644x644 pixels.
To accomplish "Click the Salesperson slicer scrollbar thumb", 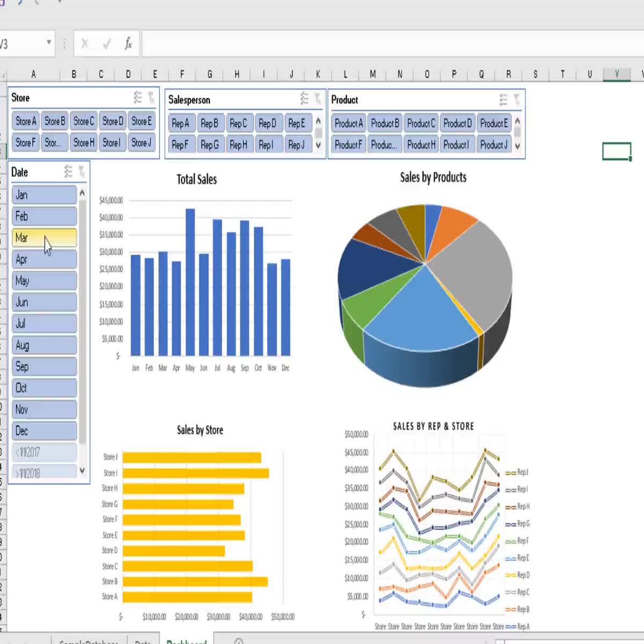I will (x=318, y=132).
